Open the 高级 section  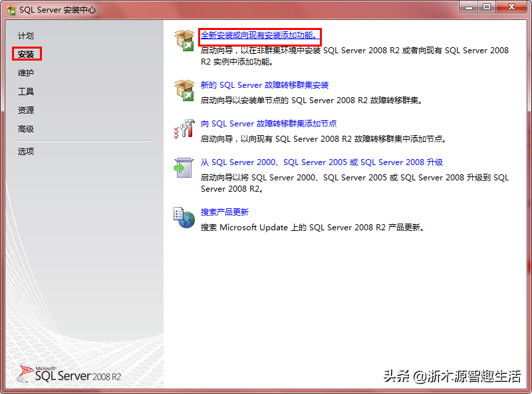coord(25,128)
